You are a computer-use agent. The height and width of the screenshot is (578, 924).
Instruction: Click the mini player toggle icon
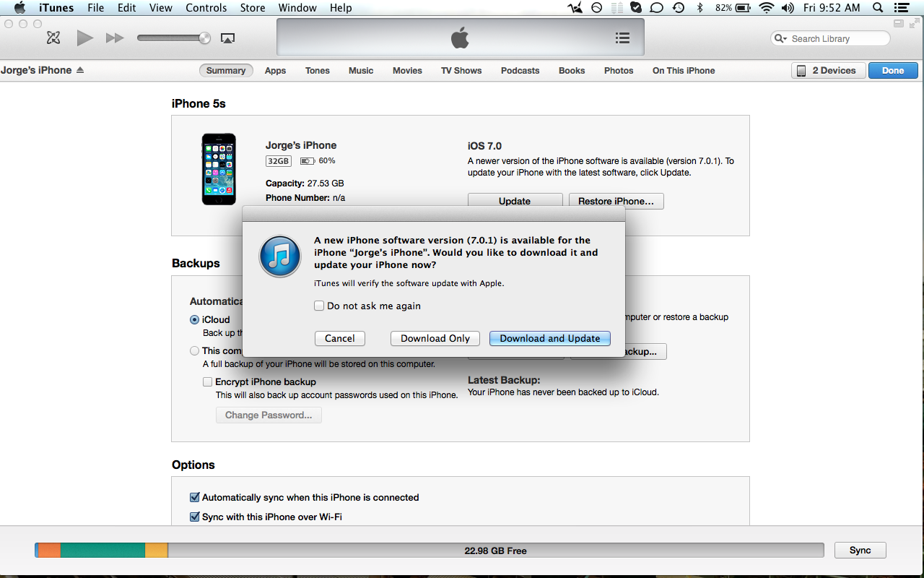coord(899,24)
